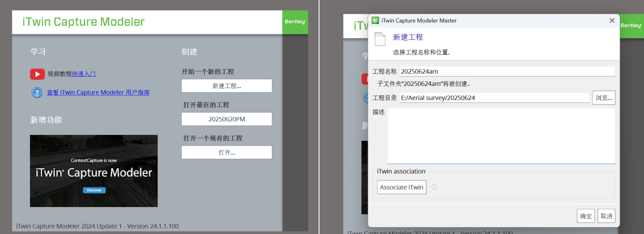
Task: Click 取消 to cancel the dialog
Action: coord(606,216)
